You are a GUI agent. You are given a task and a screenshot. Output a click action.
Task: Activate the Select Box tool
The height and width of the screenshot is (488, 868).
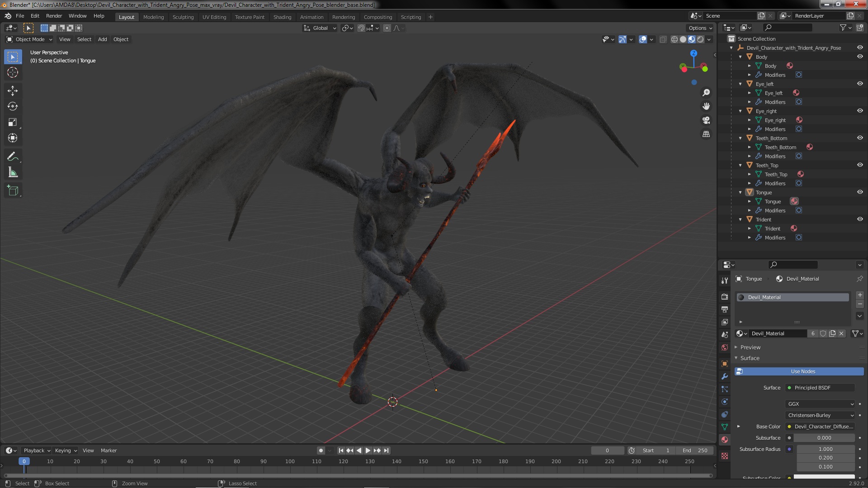[13, 57]
